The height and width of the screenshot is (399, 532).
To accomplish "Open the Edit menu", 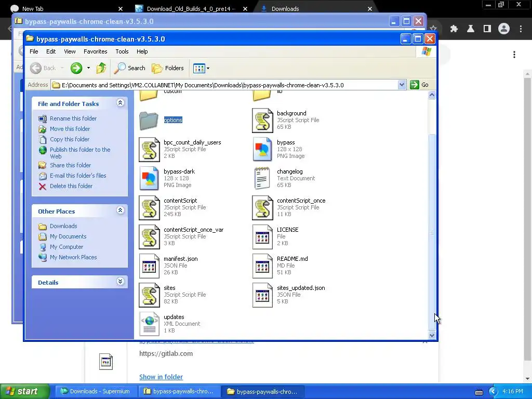I will [51, 51].
